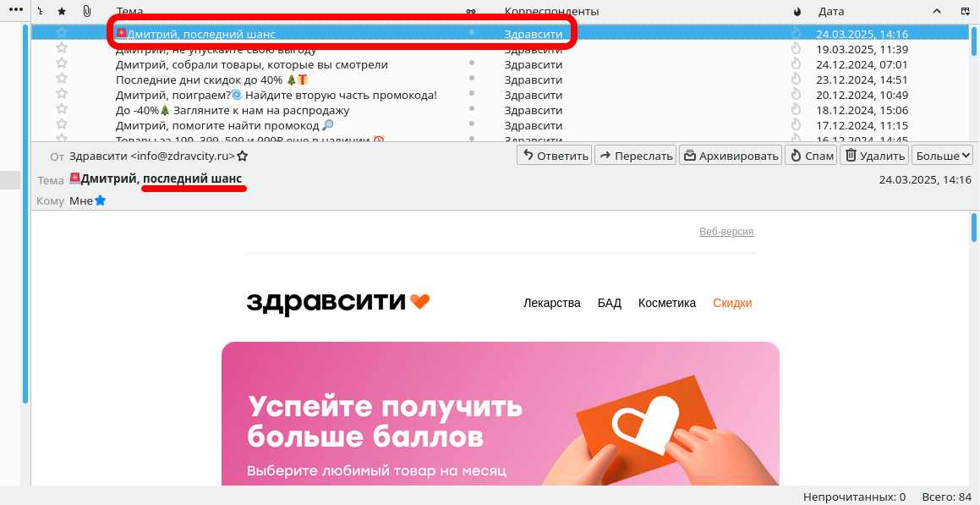
Task: Star the 'не упускайте свою выгоду' message
Action: click(x=61, y=48)
